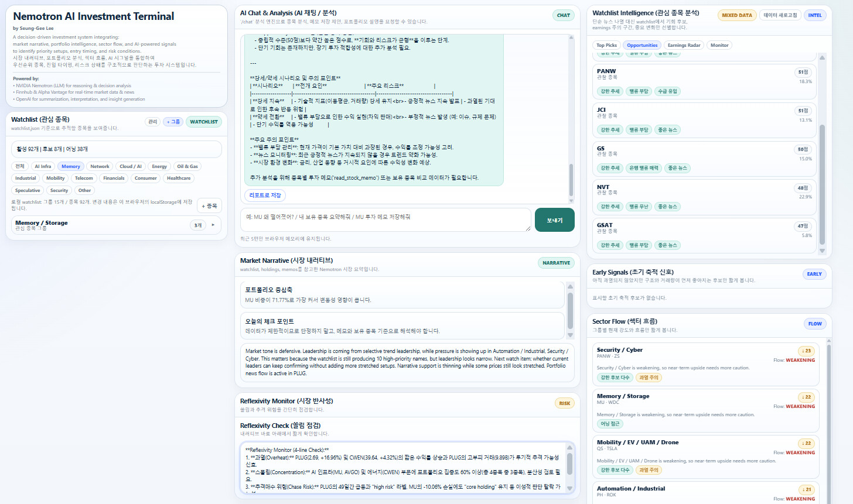Click the CHAT badge
Viewport: 853px width, 504px height.
pyautogui.click(x=564, y=15)
